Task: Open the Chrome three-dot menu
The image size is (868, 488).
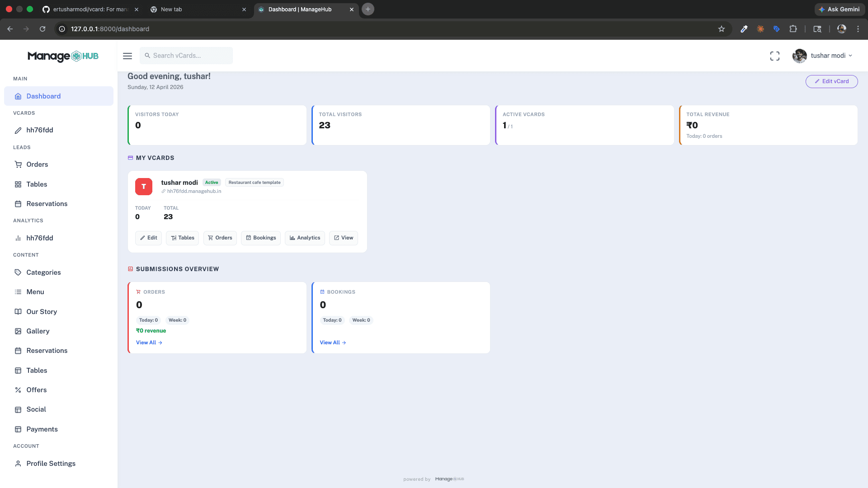Action: pyautogui.click(x=858, y=29)
